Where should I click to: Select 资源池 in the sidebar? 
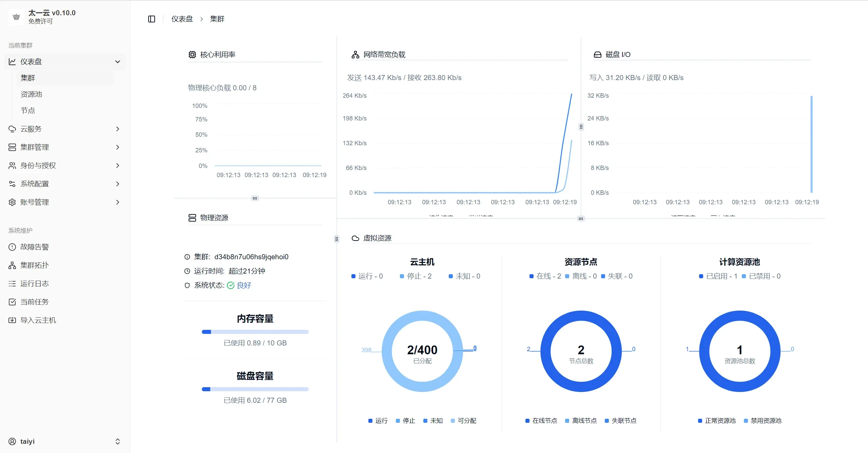(x=31, y=94)
